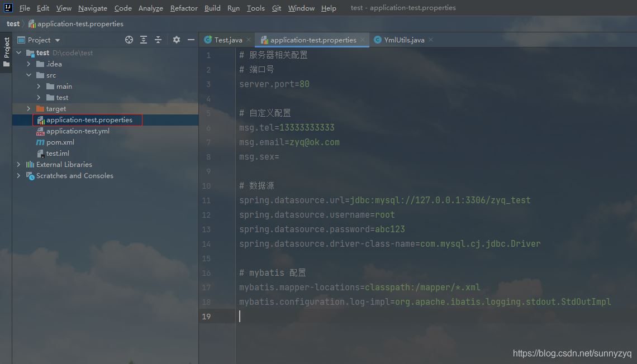Close the application-test.properties tab
The image size is (637, 364).
click(x=363, y=40)
